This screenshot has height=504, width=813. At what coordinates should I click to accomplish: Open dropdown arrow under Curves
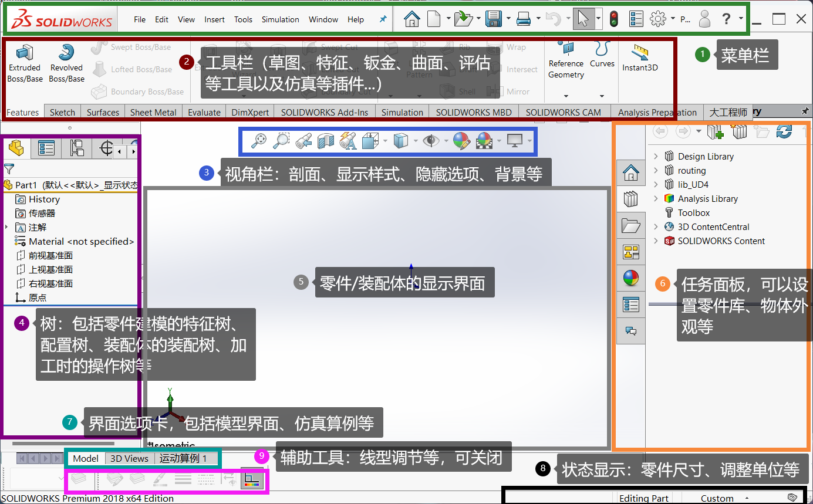tap(602, 96)
